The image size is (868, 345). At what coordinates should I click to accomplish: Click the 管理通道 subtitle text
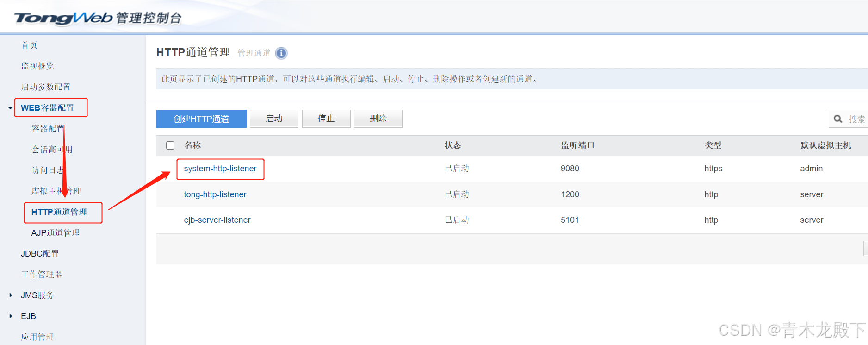[x=254, y=53]
